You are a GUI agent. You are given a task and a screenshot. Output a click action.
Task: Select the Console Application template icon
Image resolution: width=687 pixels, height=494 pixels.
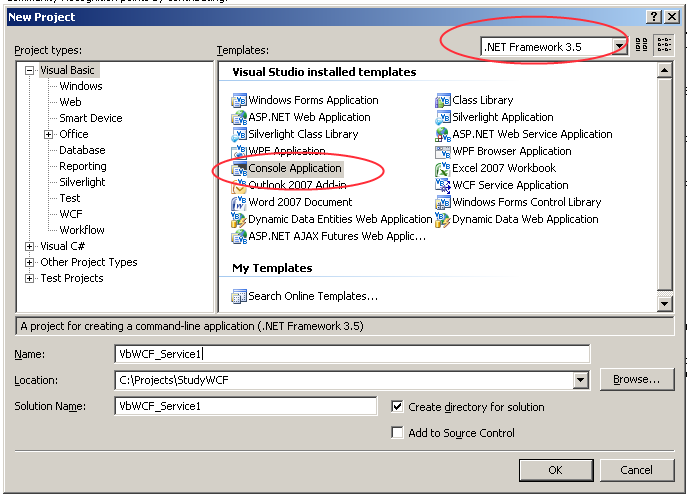click(x=239, y=168)
